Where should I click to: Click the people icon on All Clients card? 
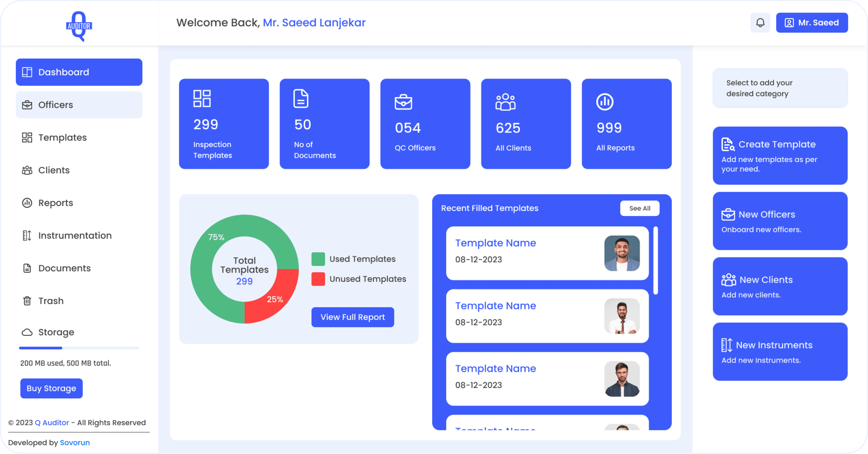[505, 102]
